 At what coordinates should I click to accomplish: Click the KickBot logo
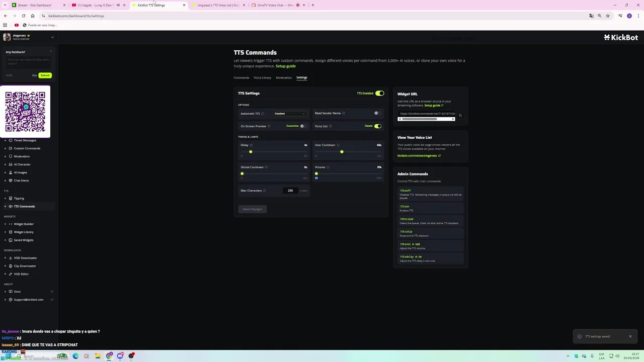click(621, 37)
